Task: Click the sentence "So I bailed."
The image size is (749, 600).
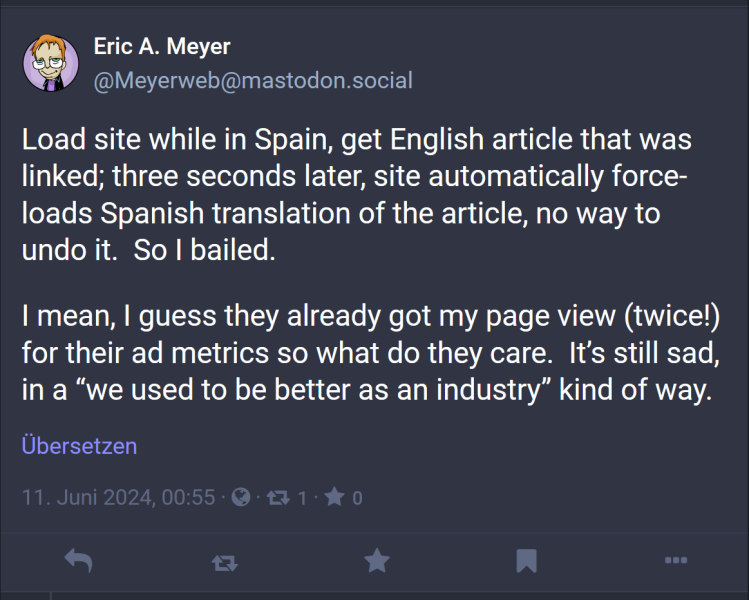Action: pos(204,250)
